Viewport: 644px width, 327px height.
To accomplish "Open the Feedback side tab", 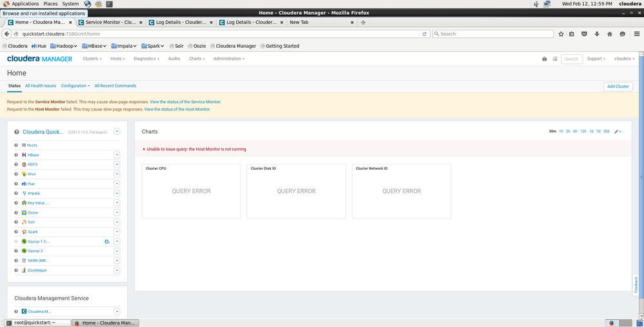I will (x=636, y=284).
